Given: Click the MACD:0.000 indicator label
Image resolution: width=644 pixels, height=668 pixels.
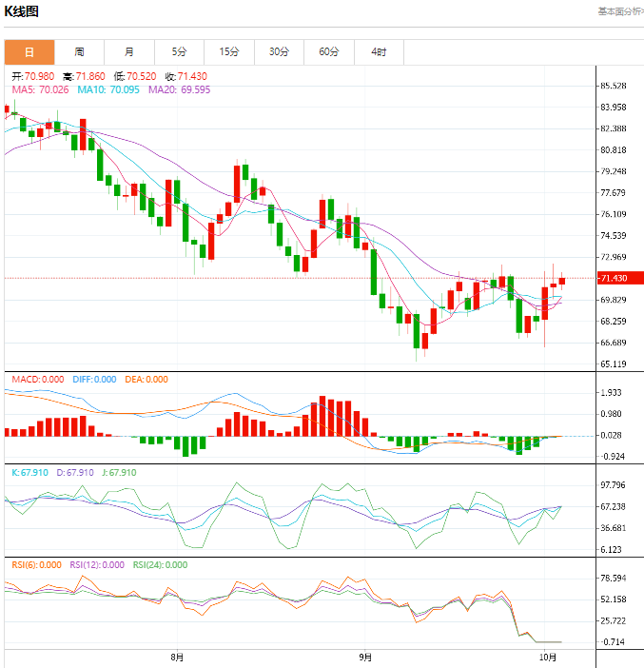Looking at the screenshot, I should (38, 379).
